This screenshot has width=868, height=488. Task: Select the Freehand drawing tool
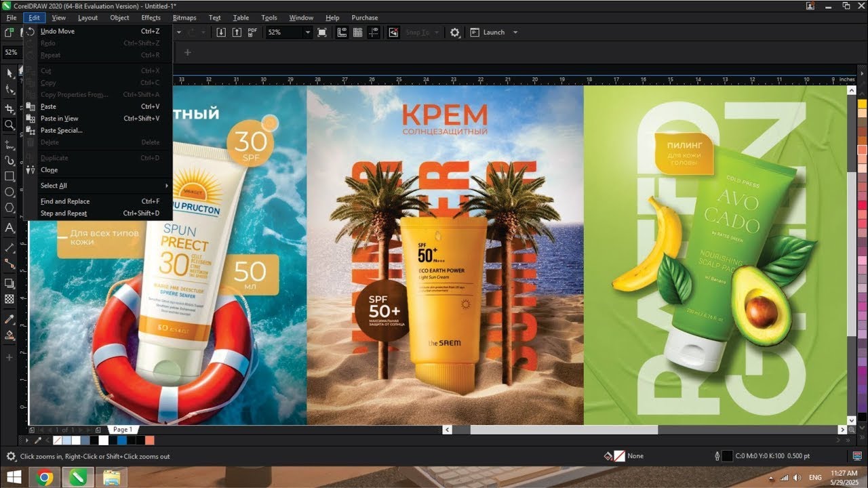coord(9,144)
